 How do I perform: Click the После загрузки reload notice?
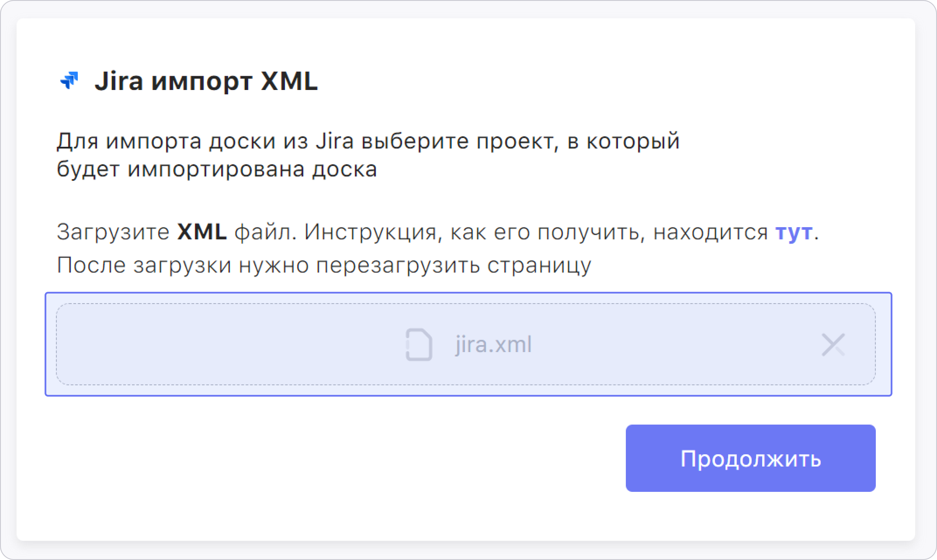[x=323, y=265]
